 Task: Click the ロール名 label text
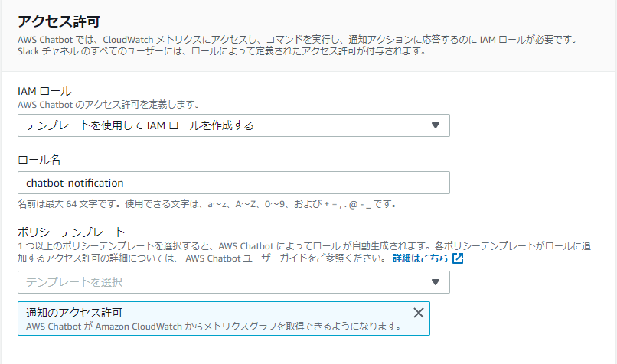coord(39,160)
